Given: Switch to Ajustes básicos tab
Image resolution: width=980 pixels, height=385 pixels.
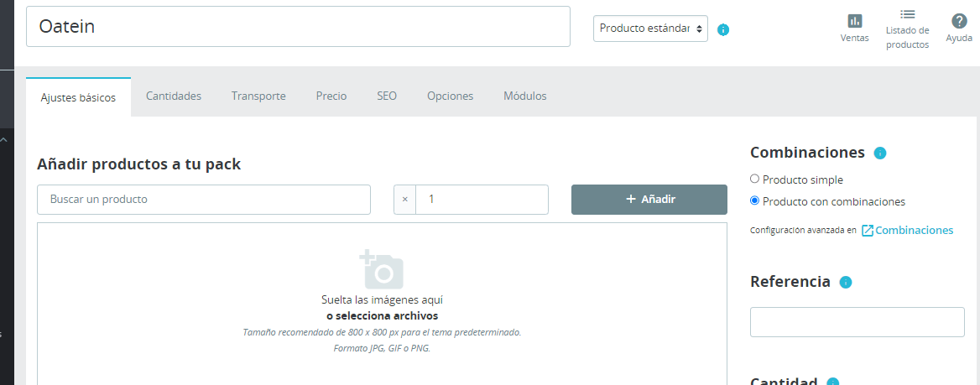Looking at the screenshot, I should pos(78,97).
